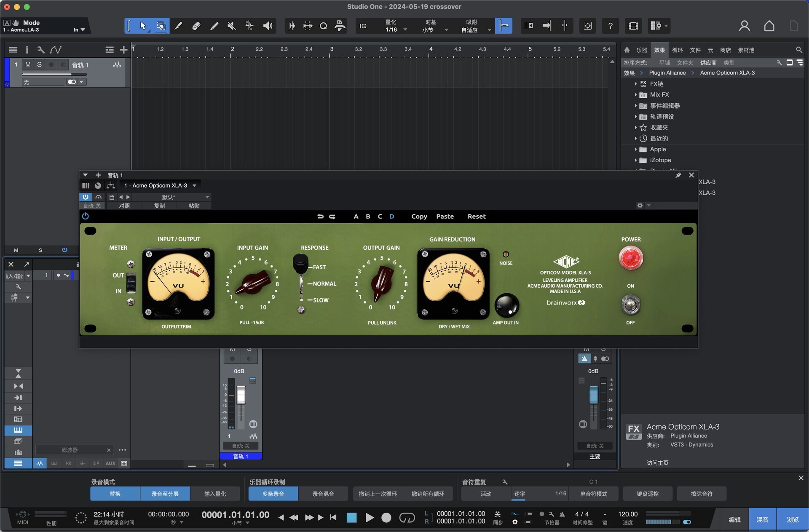Bypass plugin with blue power button

click(x=86, y=197)
